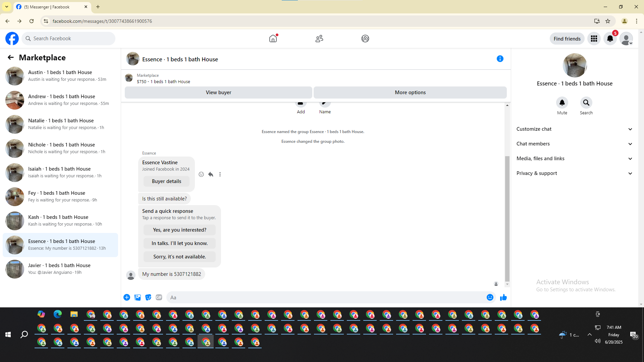Click the message input field

click(325, 297)
